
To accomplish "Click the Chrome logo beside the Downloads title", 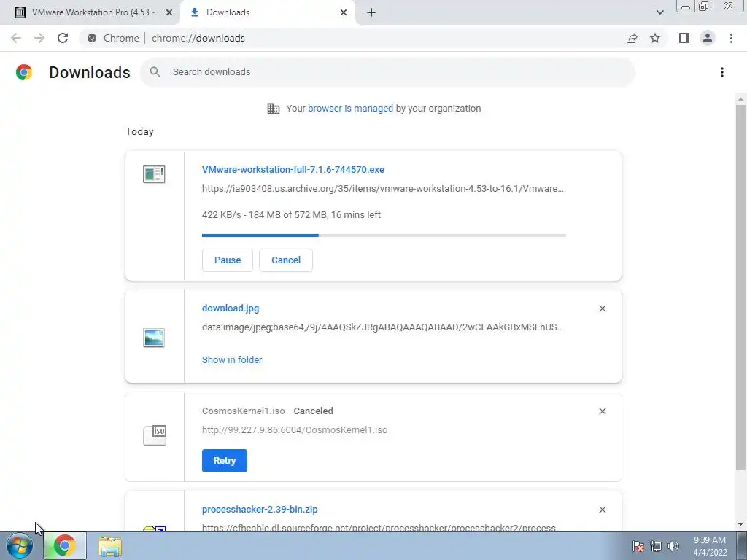I will pyautogui.click(x=24, y=72).
